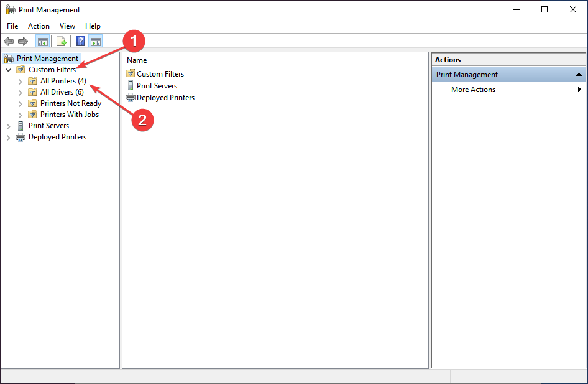Viewport: 588px width, 384px height.
Task: Click the All Printers (4) filter icon
Action: 32,81
